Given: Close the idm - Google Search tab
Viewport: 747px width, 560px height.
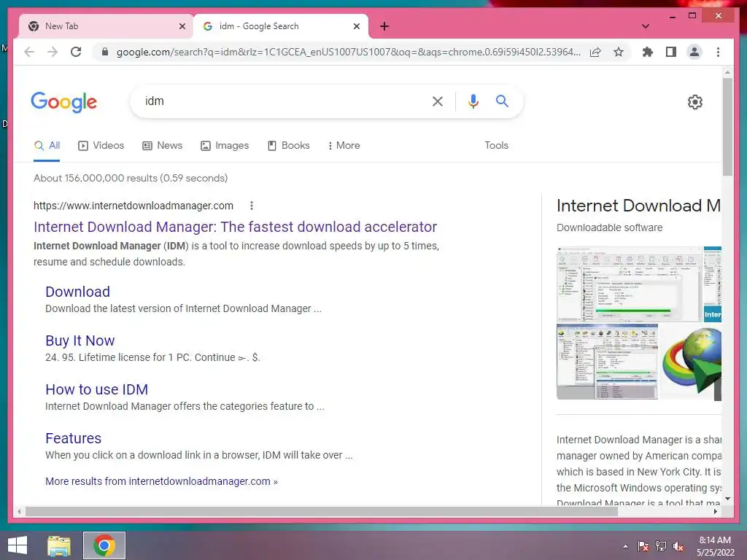Looking at the screenshot, I should point(356,27).
